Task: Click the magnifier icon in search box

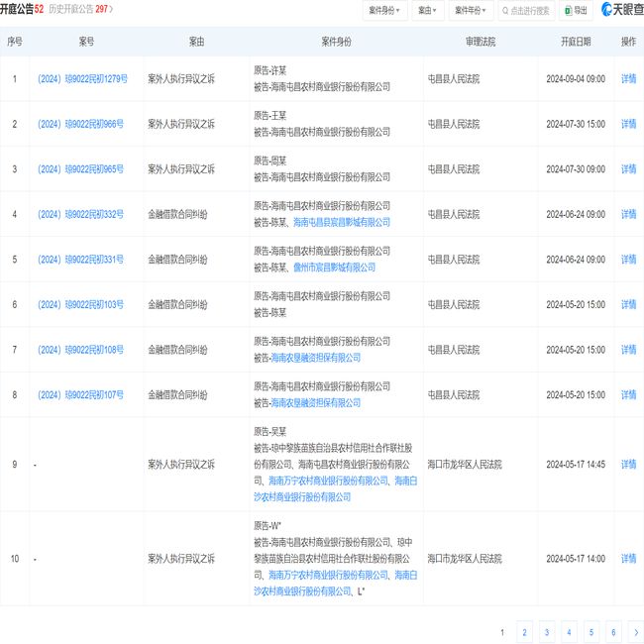Action: (x=505, y=11)
